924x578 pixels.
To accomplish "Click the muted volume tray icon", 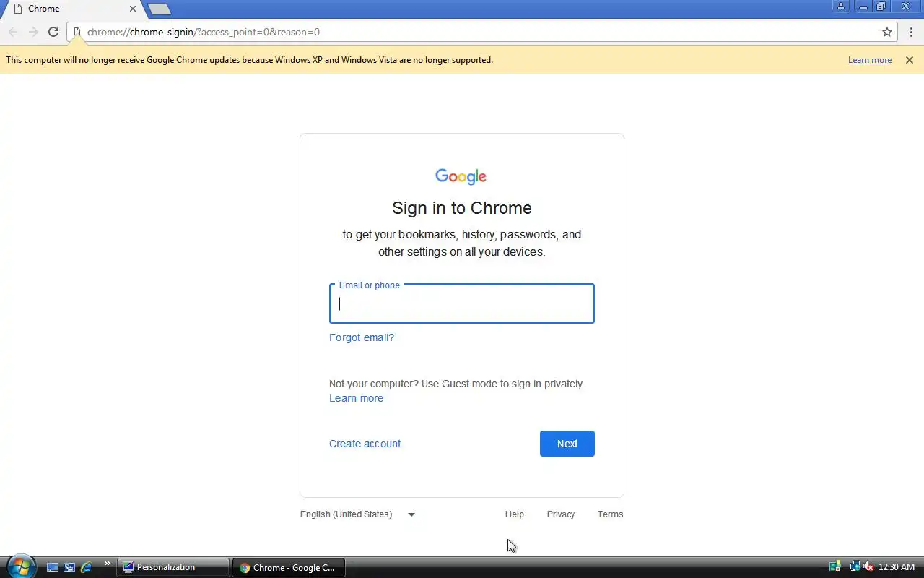I will pyautogui.click(x=868, y=567).
